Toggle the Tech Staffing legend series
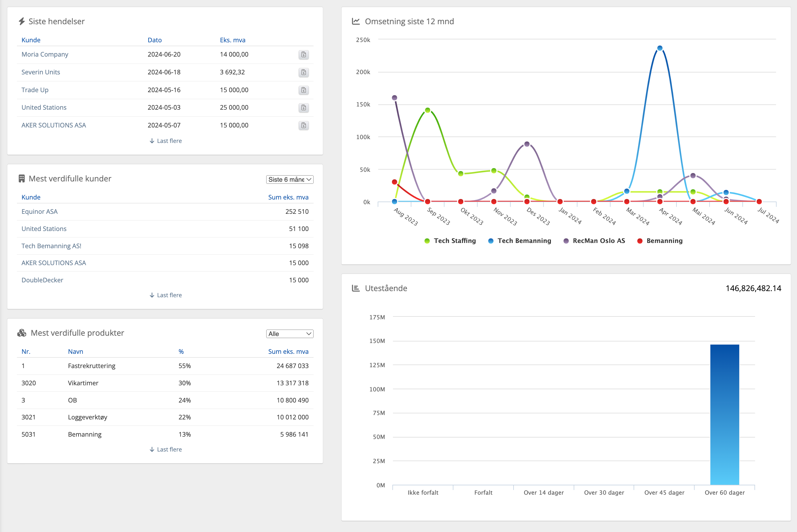Image resolution: width=797 pixels, height=532 pixels. [x=455, y=241]
